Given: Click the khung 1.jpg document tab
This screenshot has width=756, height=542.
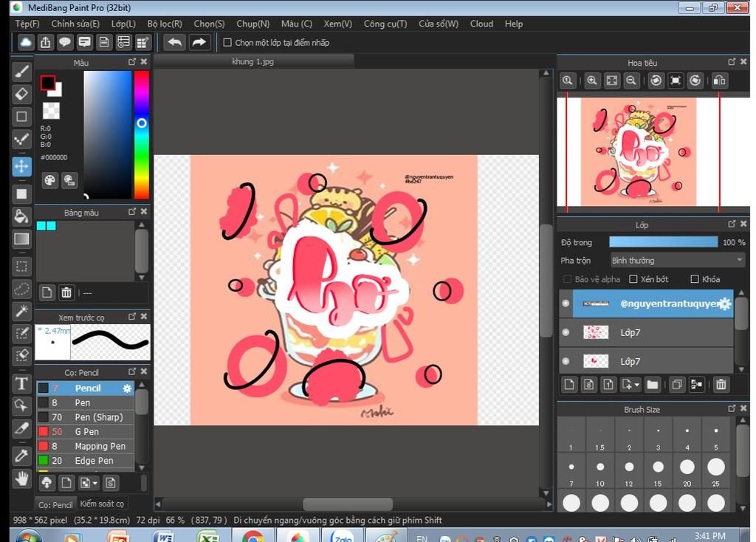Looking at the screenshot, I should tap(253, 61).
